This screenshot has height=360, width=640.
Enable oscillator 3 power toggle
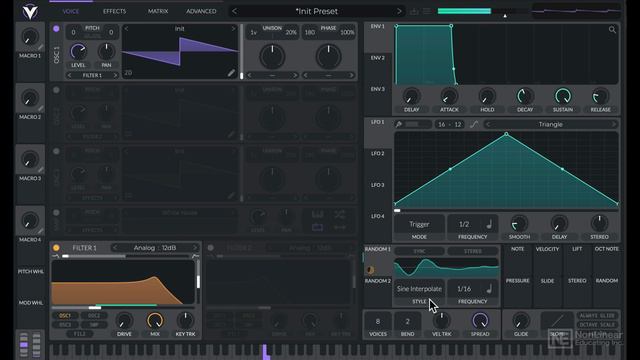tap(56, 151)
